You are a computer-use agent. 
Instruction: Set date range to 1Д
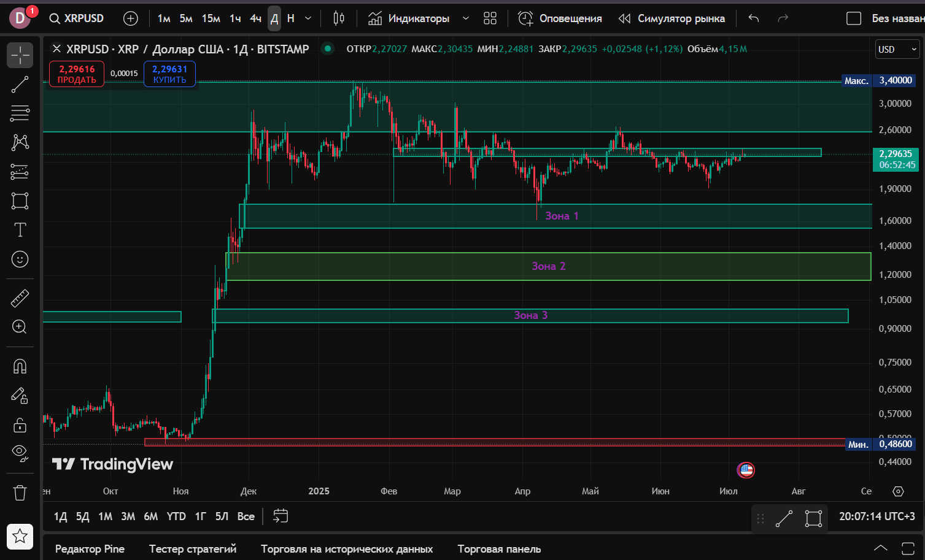point(60,516)
